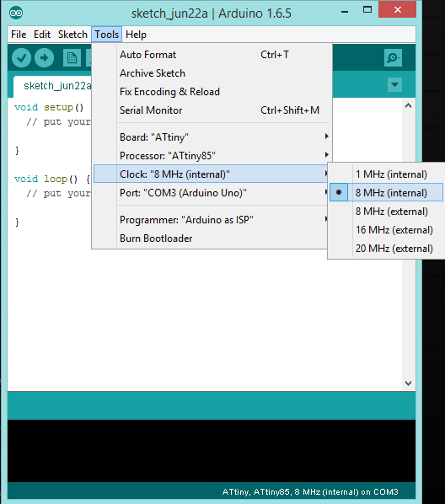This screenshot has height=504, width=445.
Task: Click the Arduino infinity logo icon
Action: 16,13
